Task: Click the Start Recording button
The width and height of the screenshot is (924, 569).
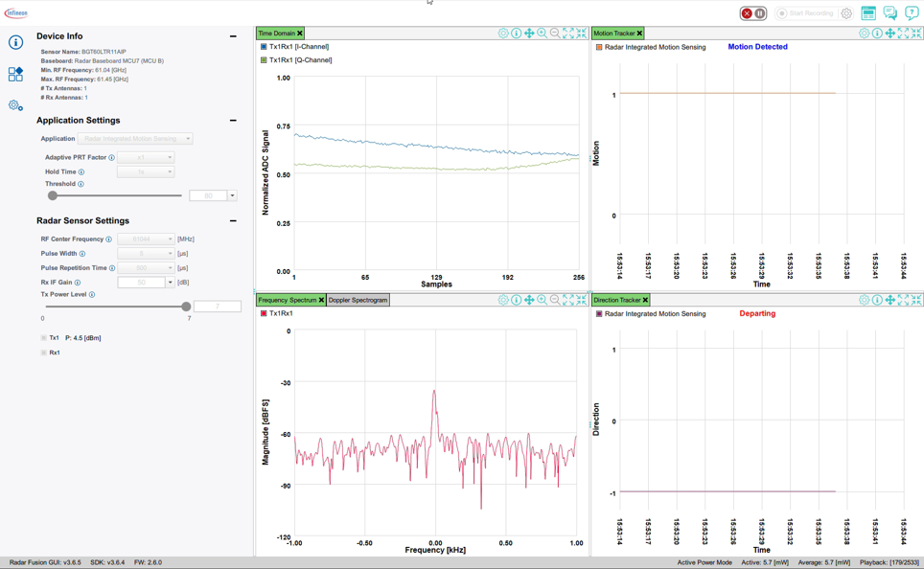Action: point(805,13)
